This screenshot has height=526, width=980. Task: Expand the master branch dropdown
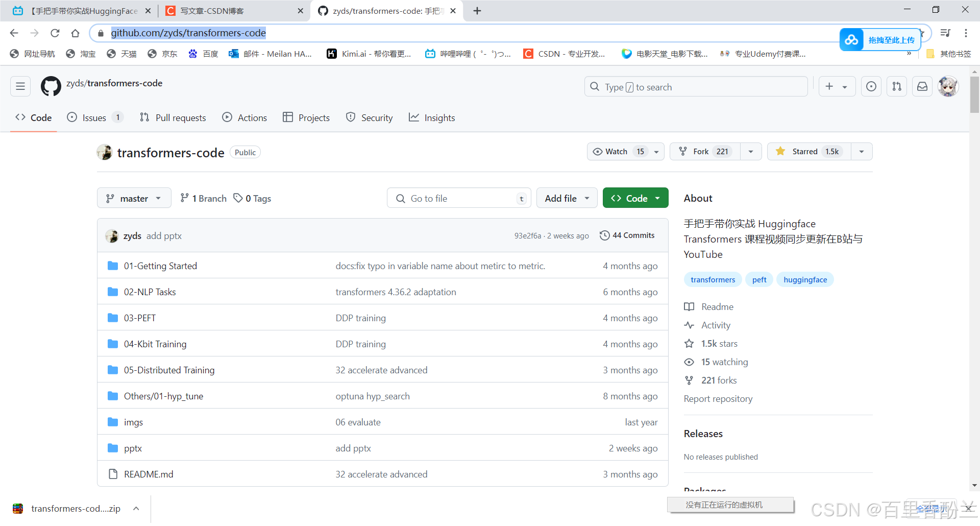134,198
